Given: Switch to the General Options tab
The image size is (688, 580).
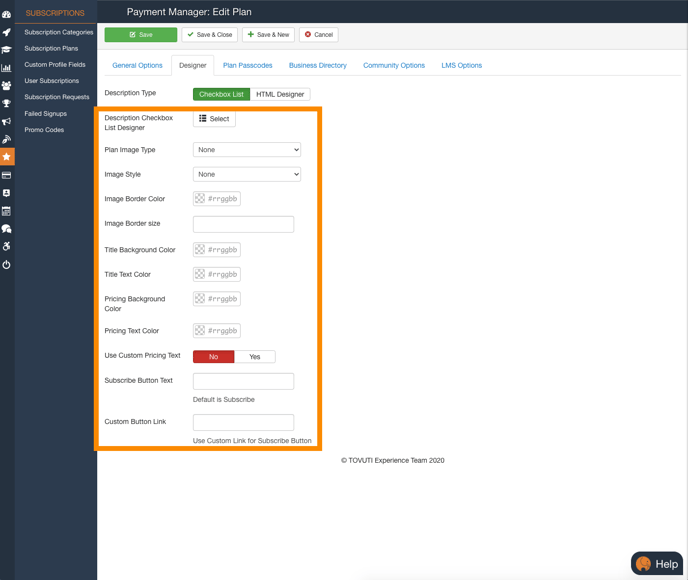Looking at the screenshot, I should pyautogui.click(x=137, y=65).
